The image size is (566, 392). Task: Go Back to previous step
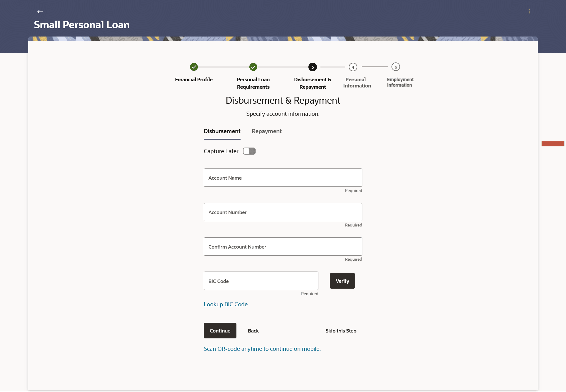(253, 331)
